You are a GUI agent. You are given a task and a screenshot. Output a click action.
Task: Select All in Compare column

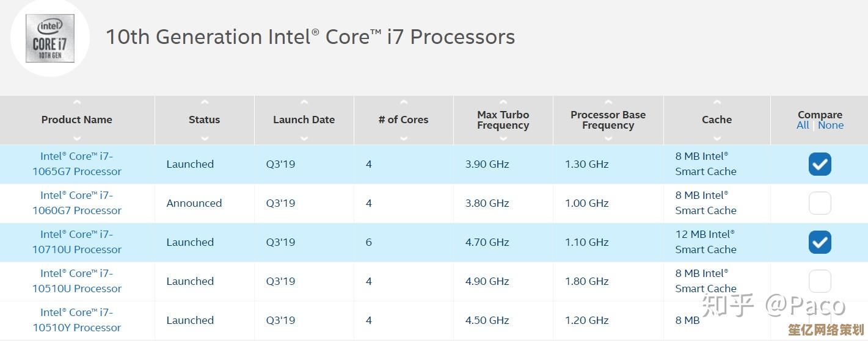(x=803, y=125)
